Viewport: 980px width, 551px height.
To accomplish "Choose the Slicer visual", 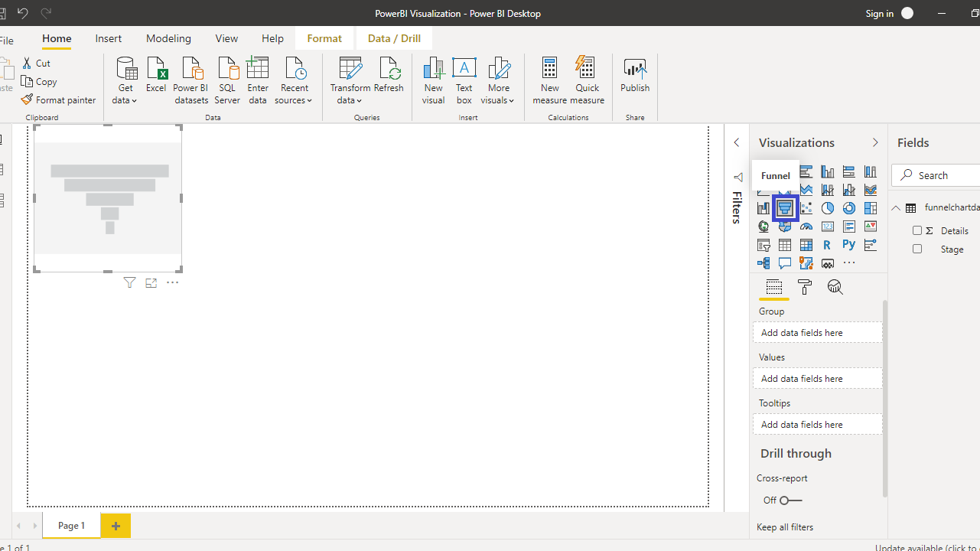I will click(x=763, y=245).
